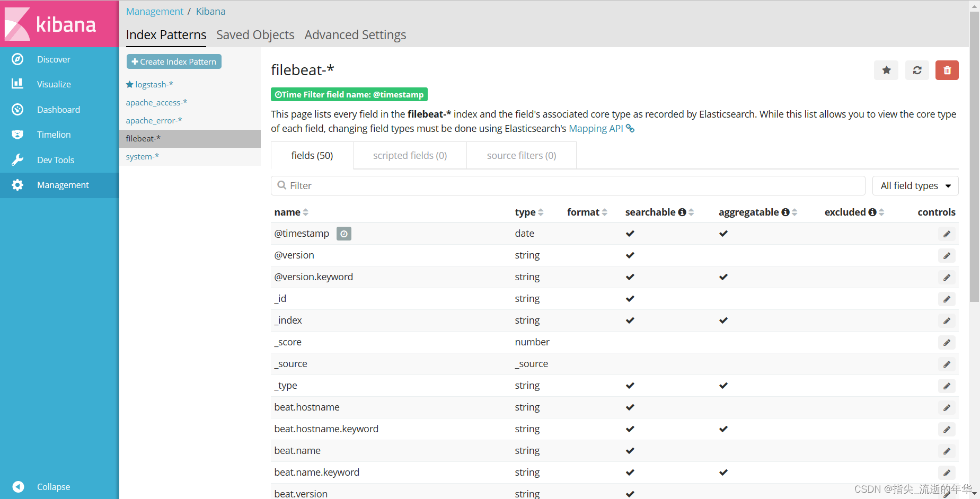The image size is (980, 499).
Task: Click the clock icon beside @timestamp
Action: [344, 234]
